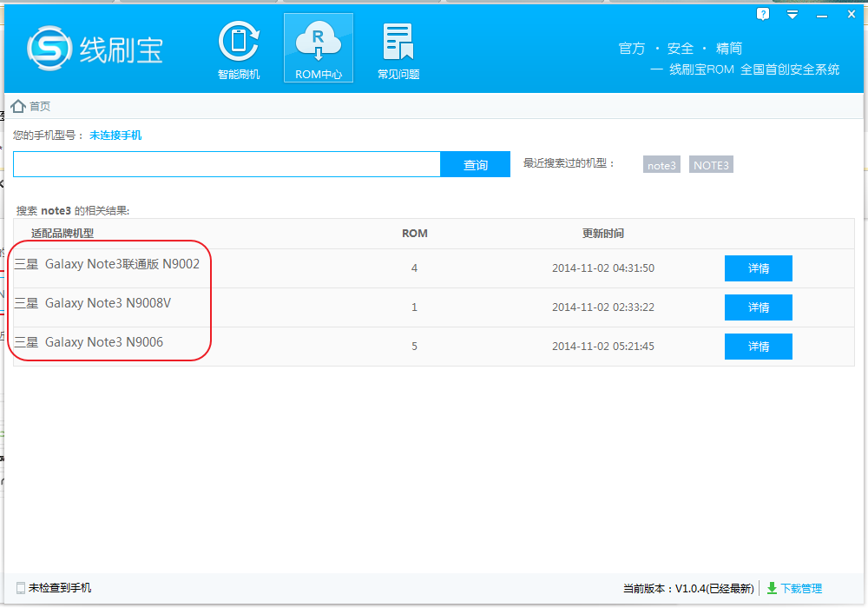Click the ROM column header

(x=415, y=233)
